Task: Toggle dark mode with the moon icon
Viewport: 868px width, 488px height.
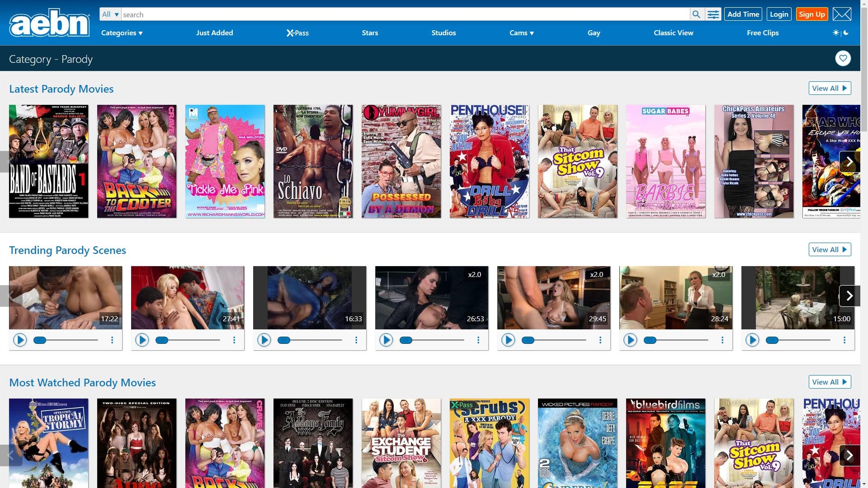Action: coord(846,33)
